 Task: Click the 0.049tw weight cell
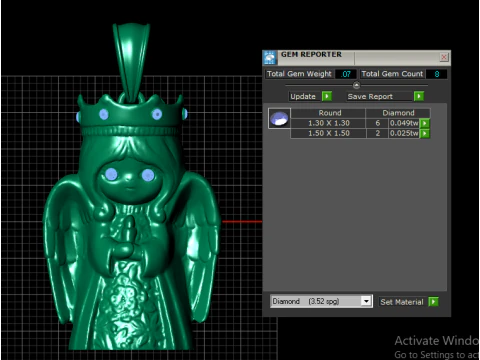(404, 123)
